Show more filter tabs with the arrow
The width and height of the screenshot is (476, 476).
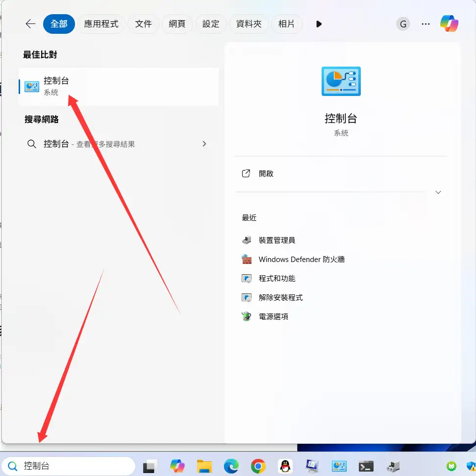pyautogui.click(x=319, y=24)
